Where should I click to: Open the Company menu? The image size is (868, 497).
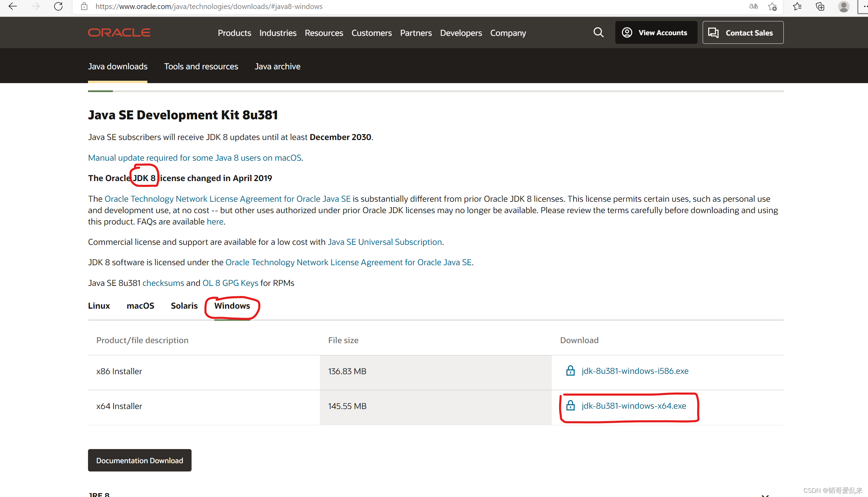[508, 33]
